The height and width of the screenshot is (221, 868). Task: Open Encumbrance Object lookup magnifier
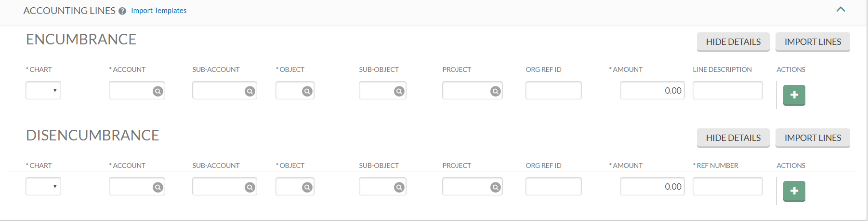[307, 91]
